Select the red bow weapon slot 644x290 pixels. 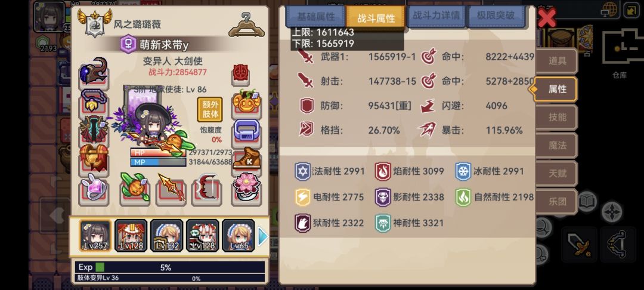207,189
